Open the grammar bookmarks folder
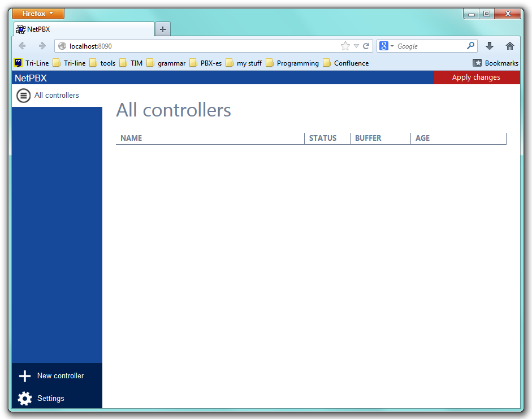Viewport: 532px width, 419px height. click(x=166, y=63)
